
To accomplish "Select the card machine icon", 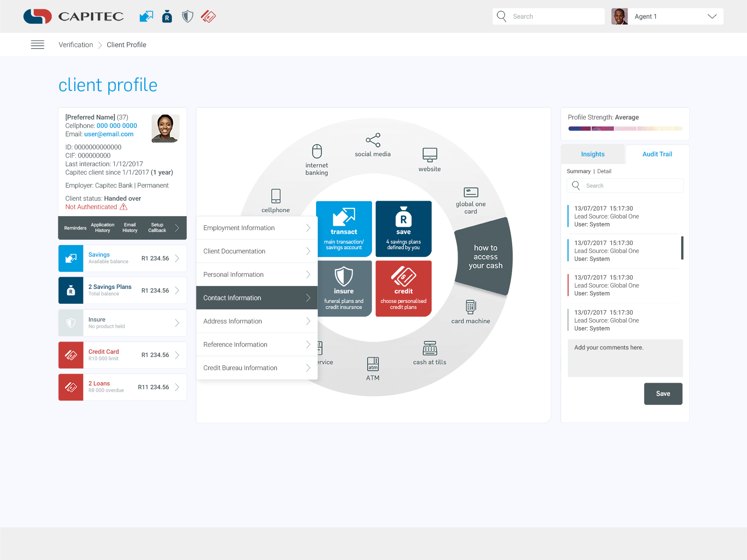I will coord(471,307).
